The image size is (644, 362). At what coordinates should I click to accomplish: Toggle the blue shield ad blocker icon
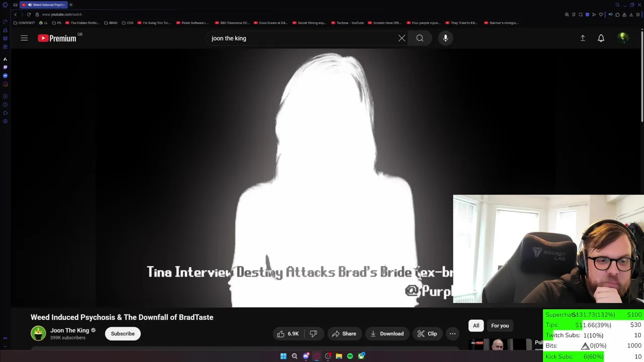click(587, 15)
